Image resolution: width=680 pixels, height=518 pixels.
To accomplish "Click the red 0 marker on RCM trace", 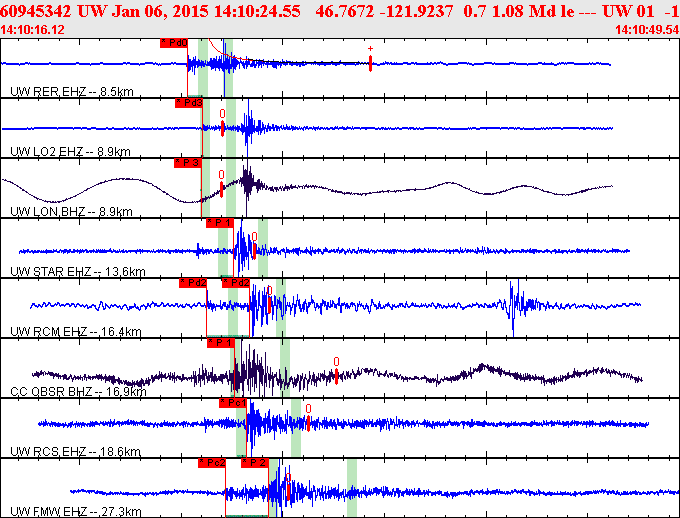I will coord(269,299).
